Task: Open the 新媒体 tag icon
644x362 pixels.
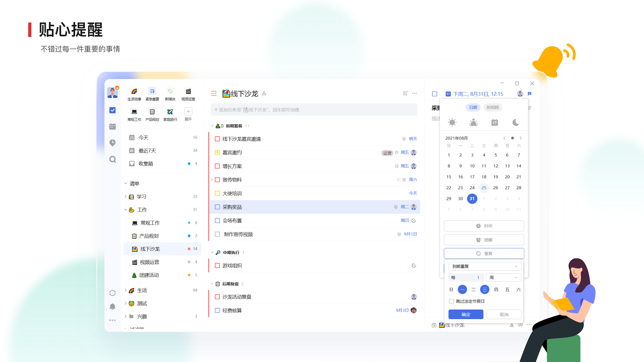Action: (x=170, y=91)
